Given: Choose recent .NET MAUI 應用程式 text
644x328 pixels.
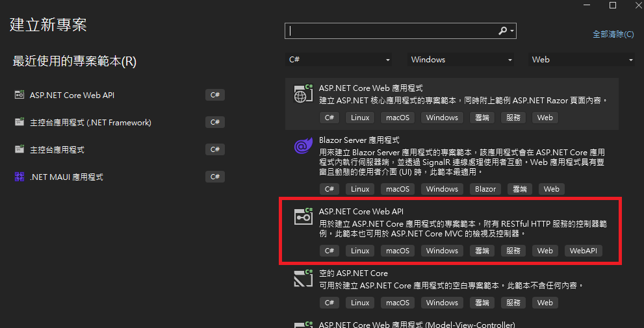Looking at the screenshot, I should [66, 177].
